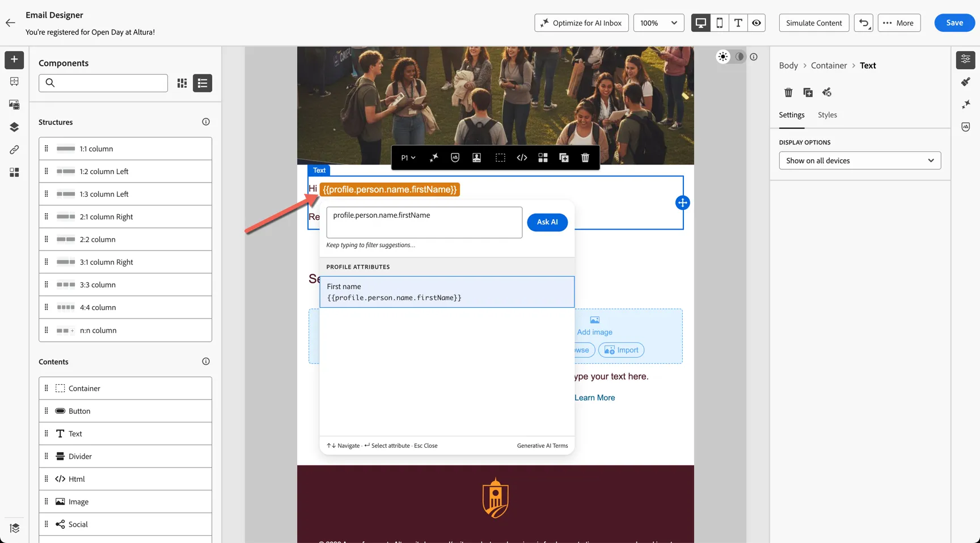The height and width of the screenshot is (543, 980).
Task: Click Container in the breadcrumb
Action: click(x=829, y=66)
